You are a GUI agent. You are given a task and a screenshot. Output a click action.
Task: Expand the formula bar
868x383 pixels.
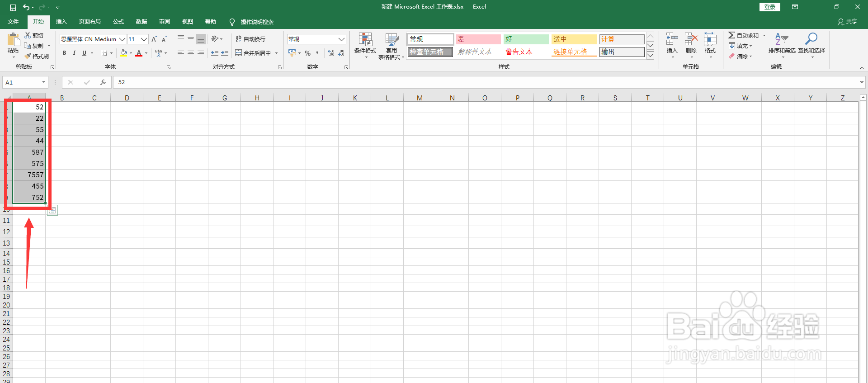(862, 82)
